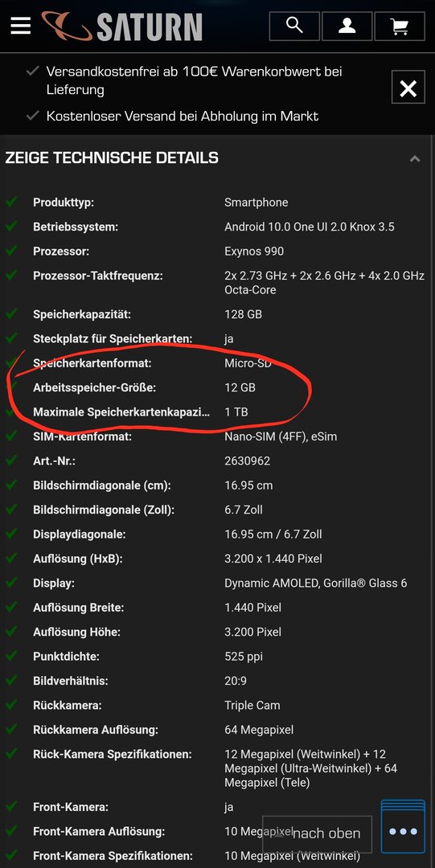Click the Zeige Technische Details heading
Screen dimensions: 435x868
[112, 158]
